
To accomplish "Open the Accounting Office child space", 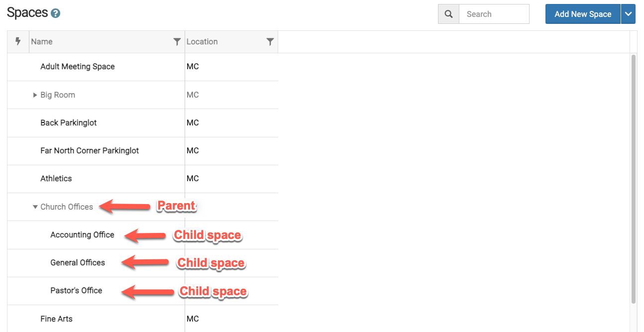I will 82,235.
